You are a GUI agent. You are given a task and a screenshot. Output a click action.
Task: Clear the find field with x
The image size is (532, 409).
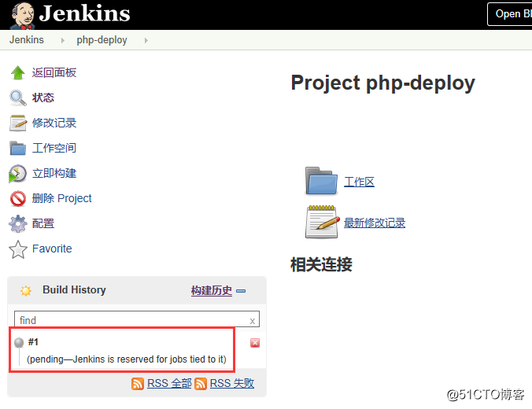pyautogui.click(x=252, y=321)
